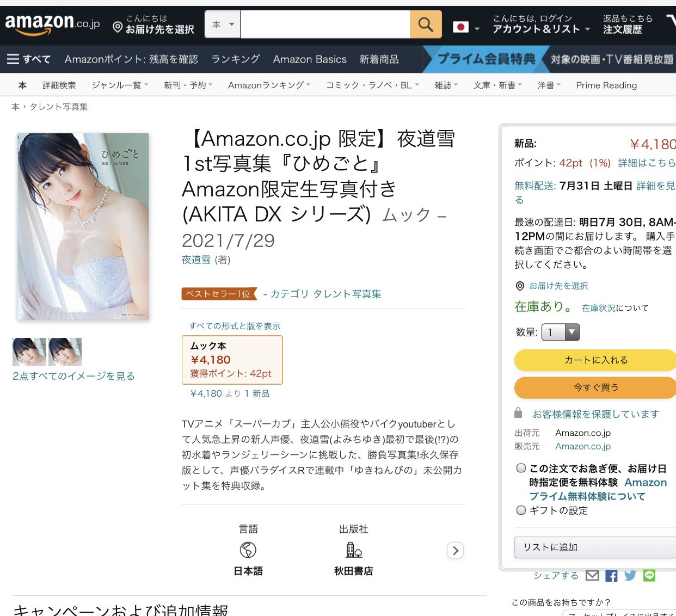The width and height of the screenshot is (676, 616).
Task: Open the すべて hamburger menu
Action: 29,59
